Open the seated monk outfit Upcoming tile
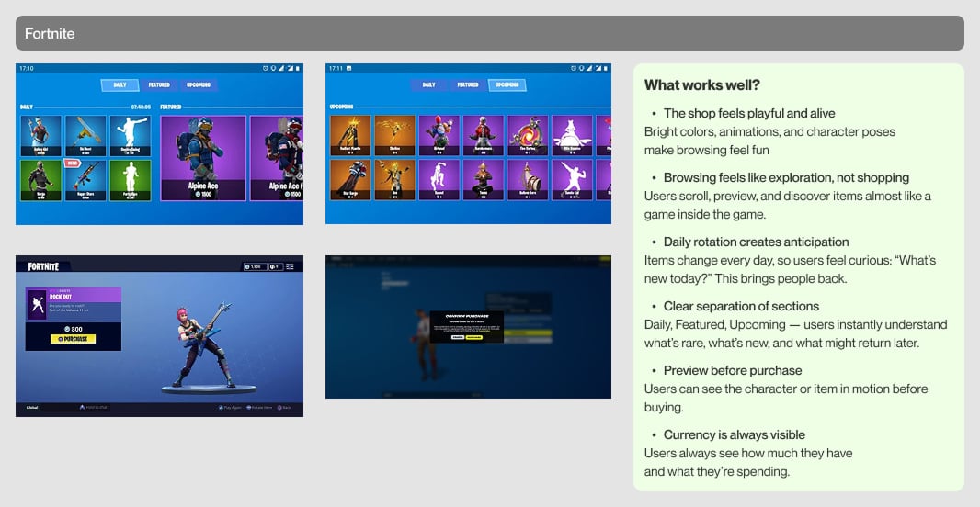 point(484,180)
